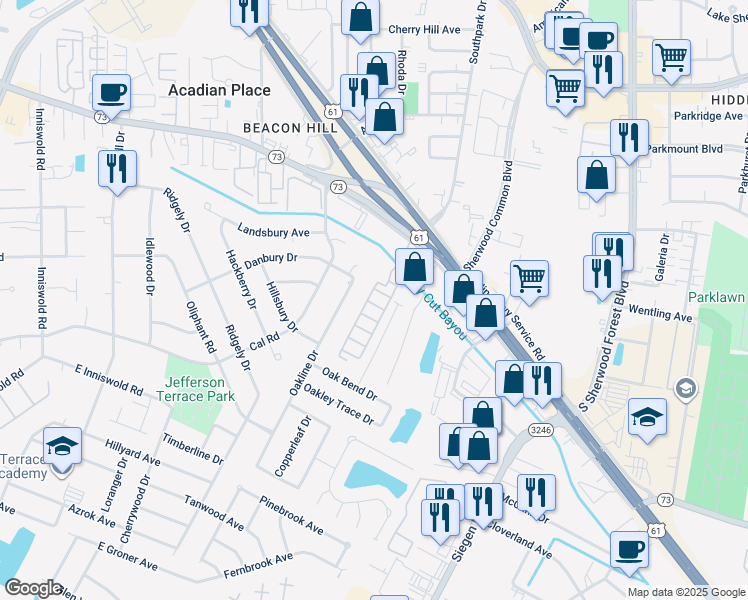Screen dimensions: 748x600
Task: Select the coffee cup marker in bottom-right corner
Action: [x=629, y=550]
